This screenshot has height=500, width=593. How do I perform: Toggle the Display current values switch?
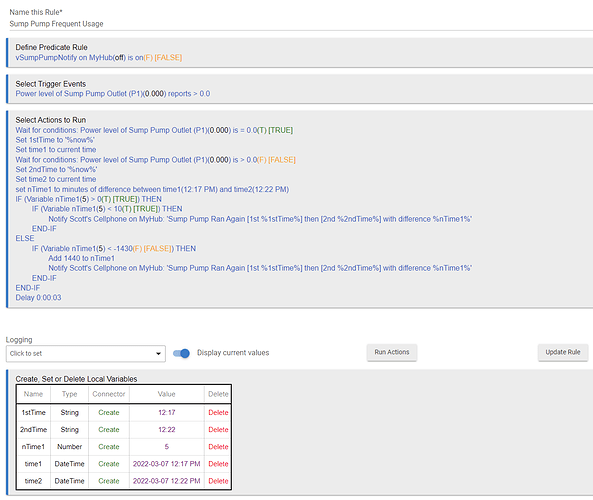point(181,353)
